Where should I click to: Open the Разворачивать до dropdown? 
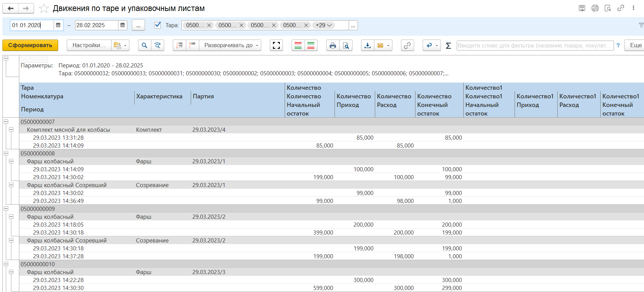click(230, 45)
